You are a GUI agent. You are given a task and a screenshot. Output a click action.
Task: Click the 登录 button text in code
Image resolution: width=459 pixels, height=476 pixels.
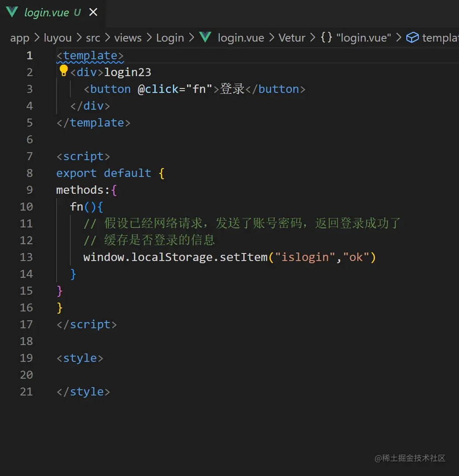click(x=232, y=89)
